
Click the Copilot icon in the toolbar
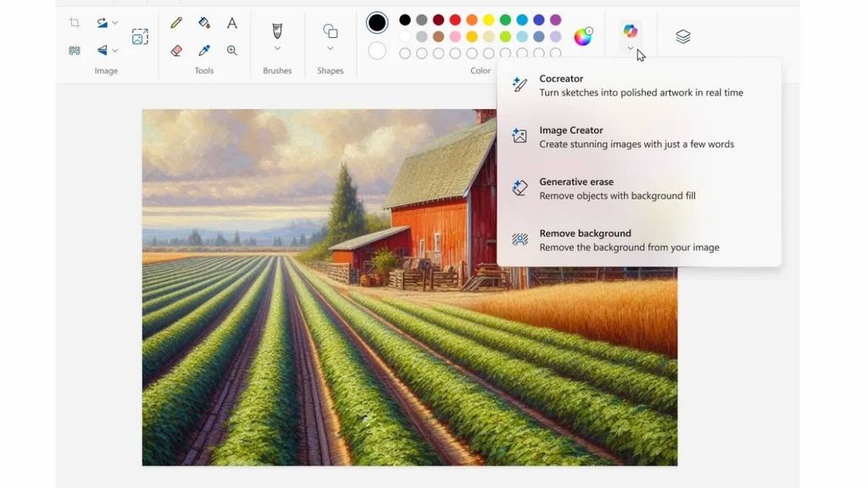(629, 31)
